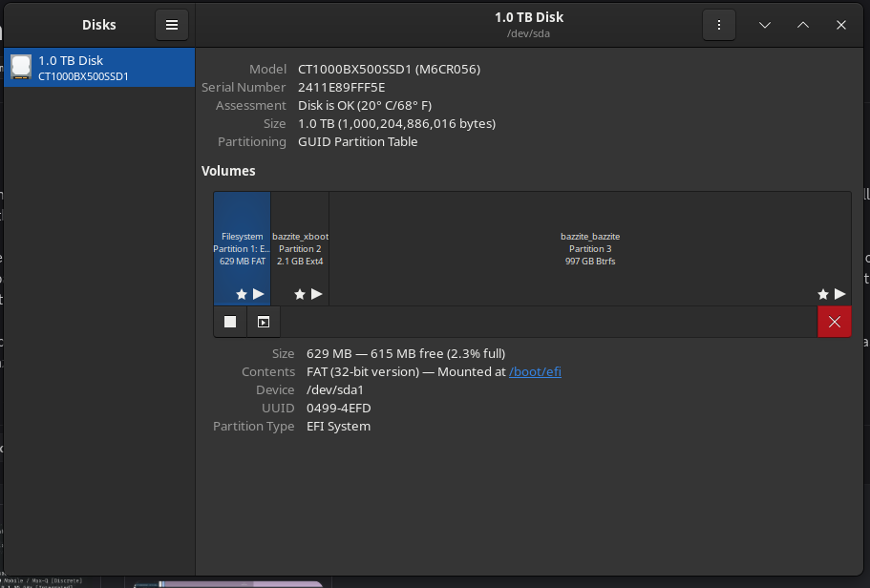Click the play triangle icon on Partition 1
The image size is (870, 588).
(x=259, y=294)
